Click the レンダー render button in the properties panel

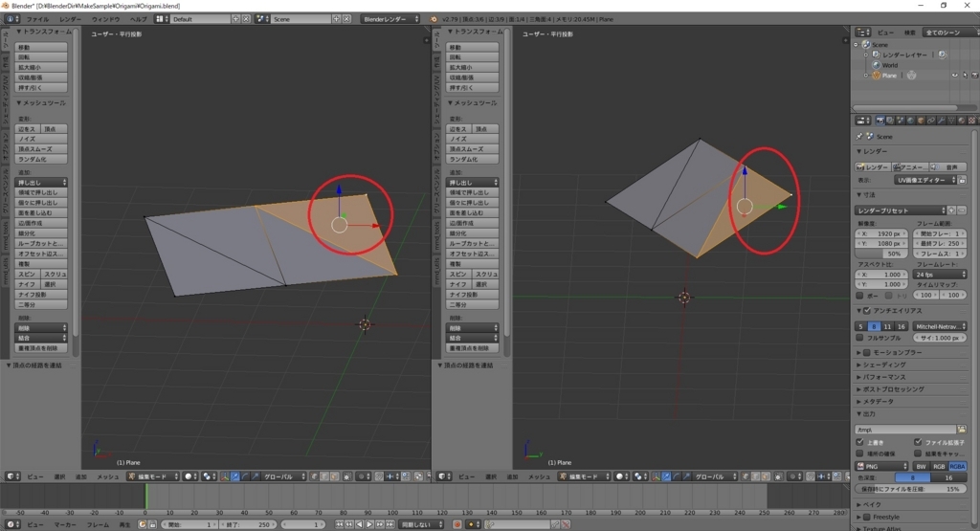pos(873,167)
